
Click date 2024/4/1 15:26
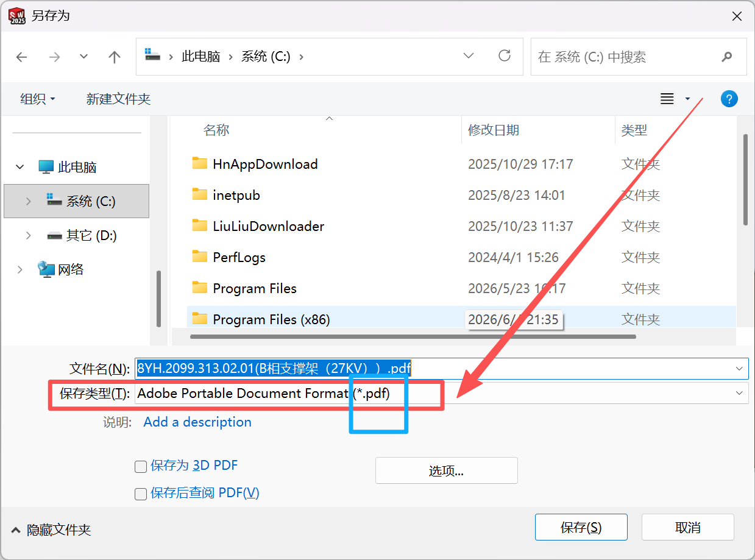point(513,257)
